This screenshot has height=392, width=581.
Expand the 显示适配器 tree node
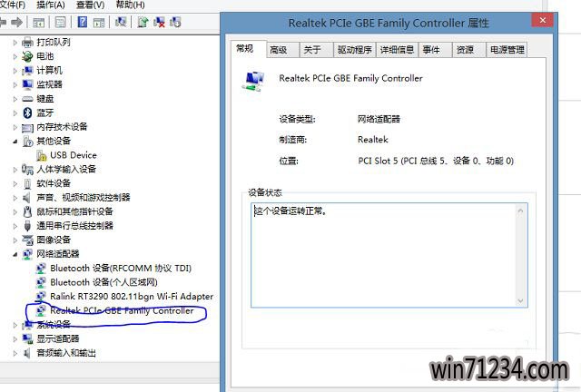point(15,338)
